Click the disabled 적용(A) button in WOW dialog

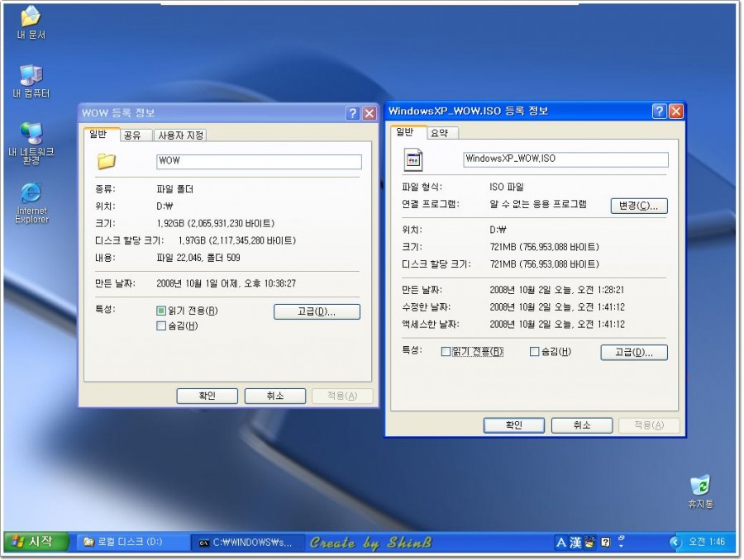(x=342, y=396)
